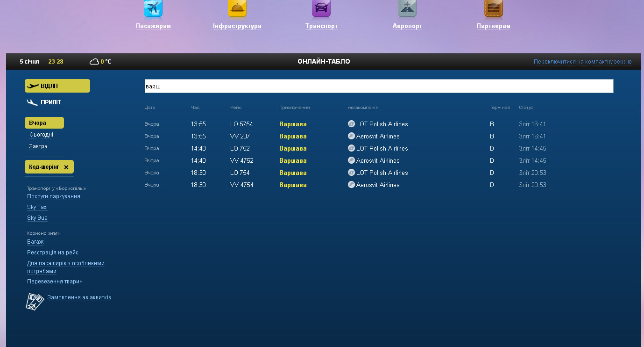Viewport: 644px width, 347px height.
Task: Open the Послуги паркування link
Action: pos(54,196)
